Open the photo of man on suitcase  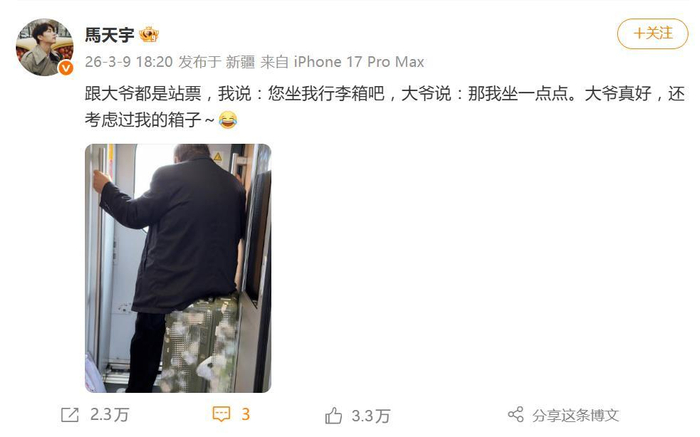(x=178, y=268)
